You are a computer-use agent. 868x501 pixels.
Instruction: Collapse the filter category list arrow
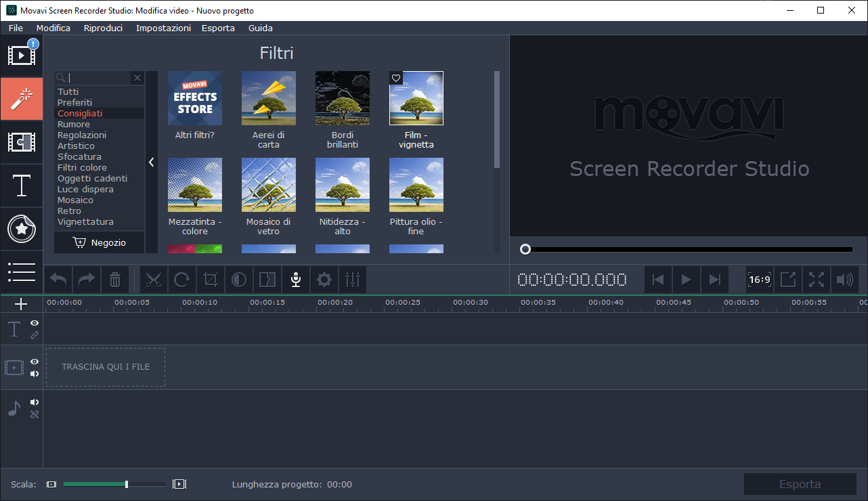click(151, 162)
